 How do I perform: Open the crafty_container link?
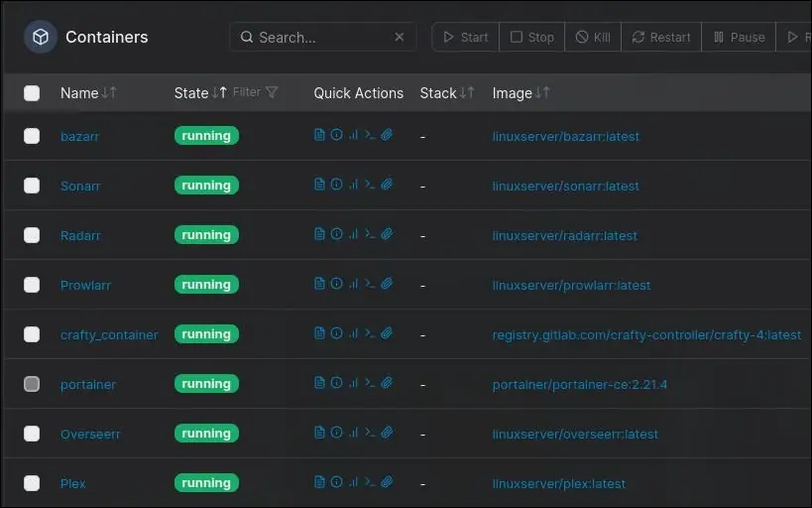(109, 335)
